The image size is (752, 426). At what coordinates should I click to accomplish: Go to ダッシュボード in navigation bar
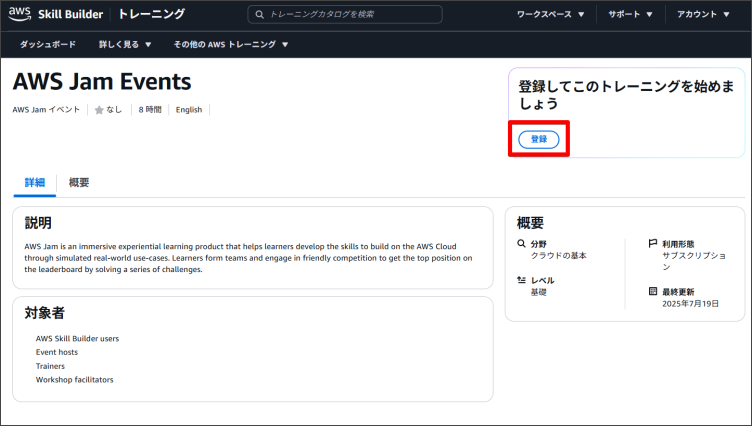[x=48, y=45]
